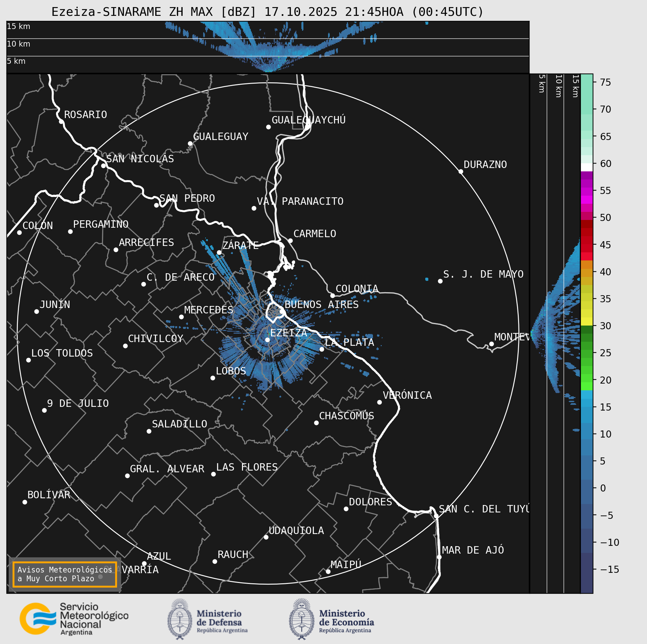This screenshot has width=647, height=644.
Task: Click the BUENOS AIRES city label
Action: [x=322, y=304]
